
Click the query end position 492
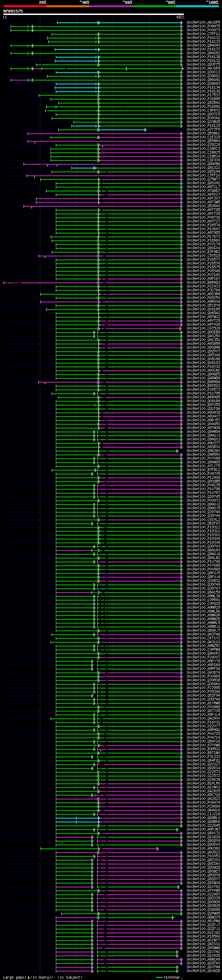(179, 17)
